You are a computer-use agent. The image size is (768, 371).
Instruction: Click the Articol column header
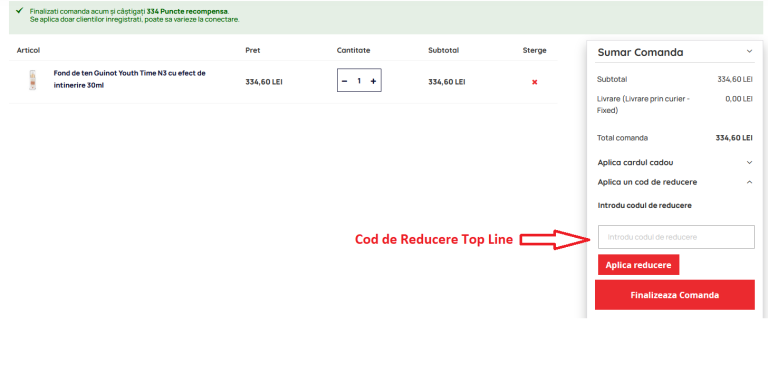pyautogui.click(x=28, y=50)
